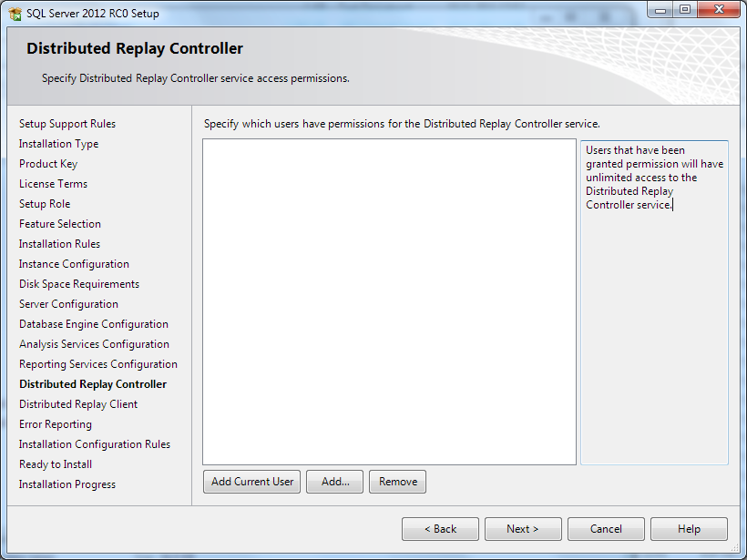747x560 pixels.
Task: Select Instance Configuration step
Action: (74, 264)
